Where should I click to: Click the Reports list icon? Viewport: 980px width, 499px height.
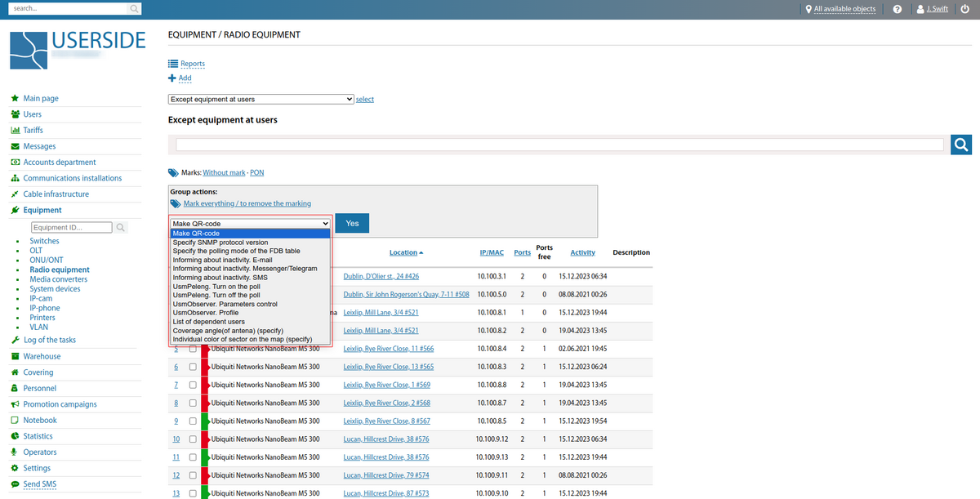click(172, 64)
